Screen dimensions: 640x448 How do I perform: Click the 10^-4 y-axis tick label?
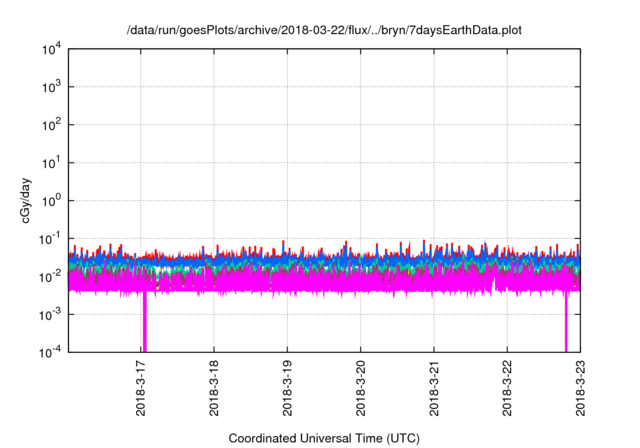(50, 352)
